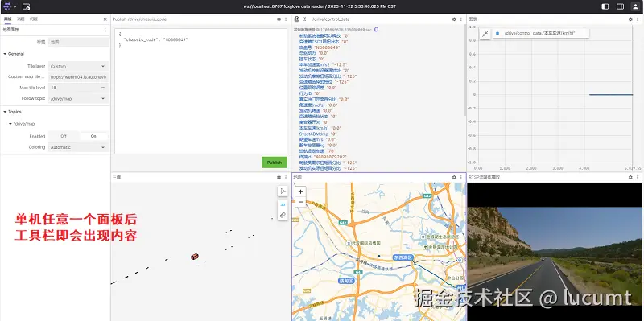The width and height of the screenshot is (644, 321).
Task: Toggle the 3D view mode button
Action: [x=283, y=204]
